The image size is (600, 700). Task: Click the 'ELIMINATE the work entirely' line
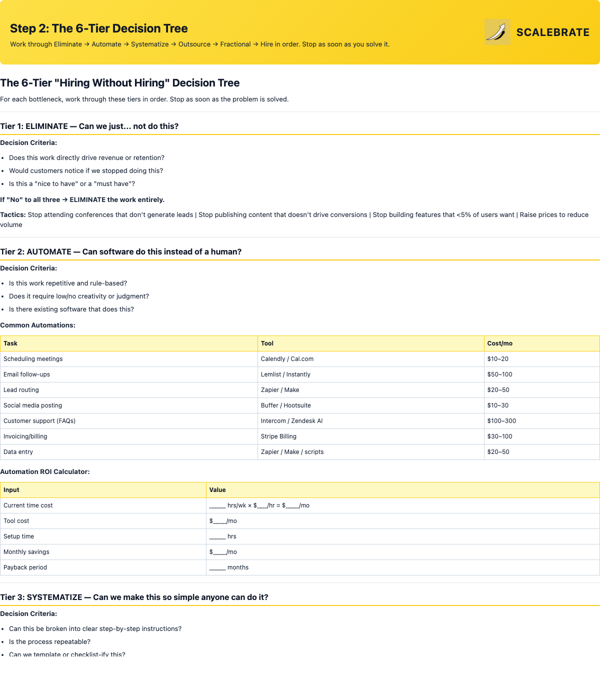pos(82,199)
